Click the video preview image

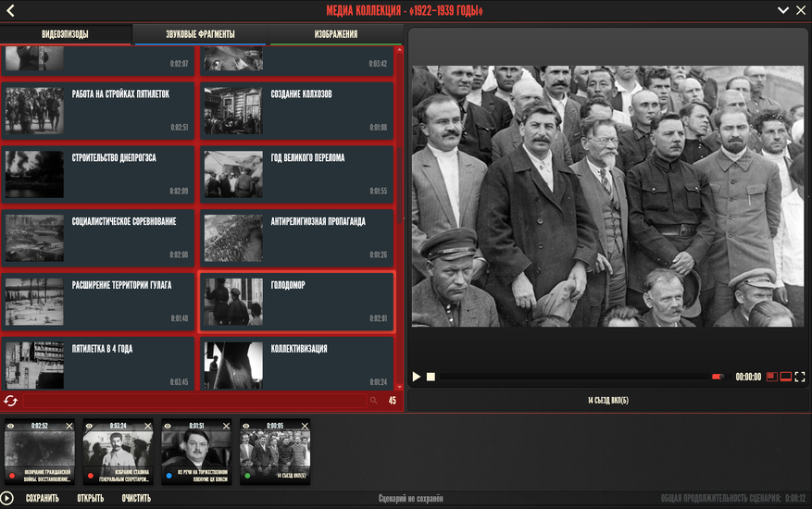point(608,195)
